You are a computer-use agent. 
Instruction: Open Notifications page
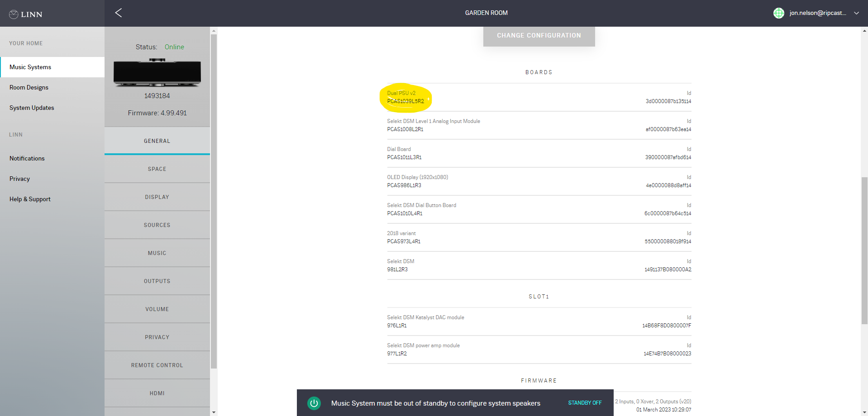(27, 158)
